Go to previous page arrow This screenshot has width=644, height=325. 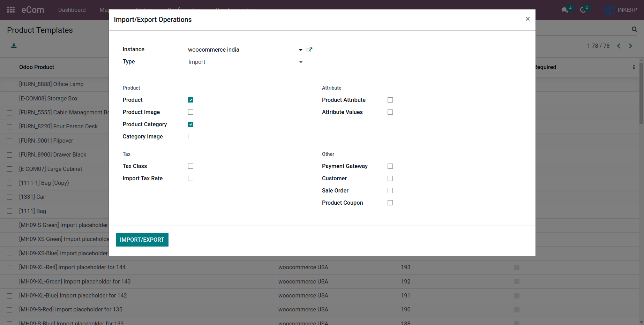[x=619, y=46]
